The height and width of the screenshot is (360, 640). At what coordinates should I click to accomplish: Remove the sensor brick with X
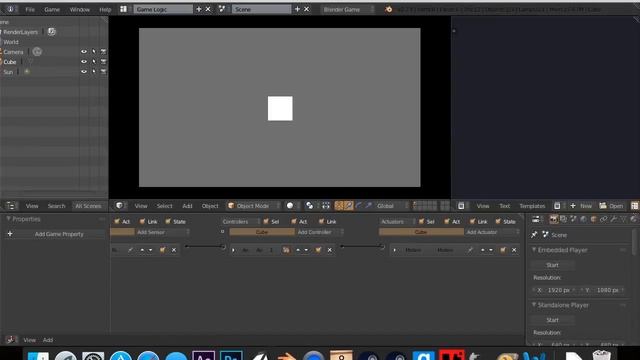[174, 250]
